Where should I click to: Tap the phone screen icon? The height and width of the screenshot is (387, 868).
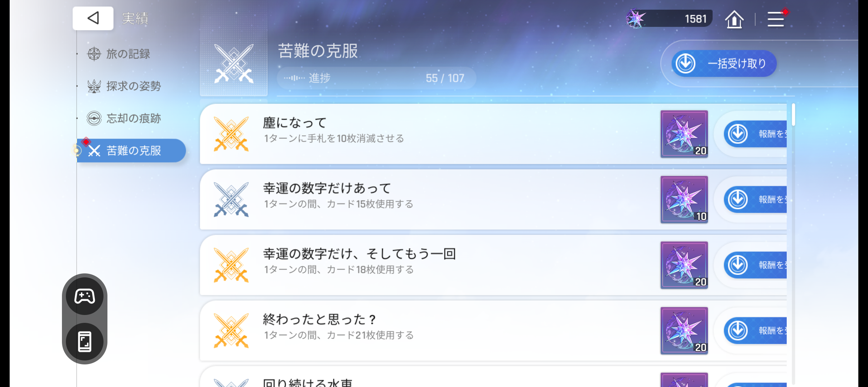[85, 341]
